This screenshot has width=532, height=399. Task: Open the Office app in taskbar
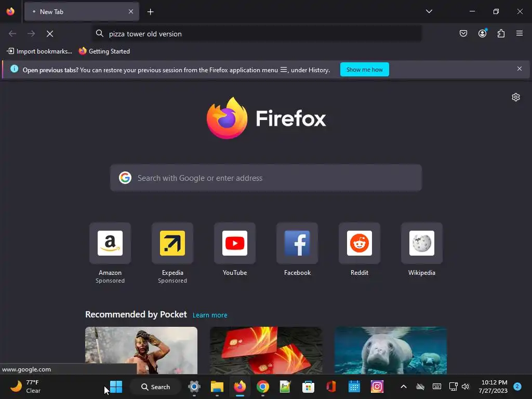click(331, 387)
